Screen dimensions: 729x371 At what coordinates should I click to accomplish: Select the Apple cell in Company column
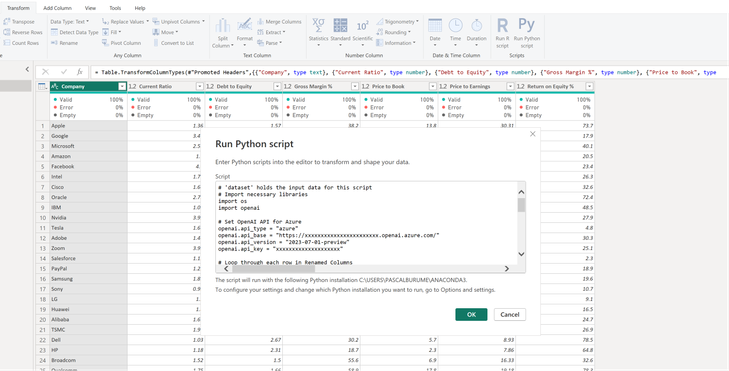pos(88,126)
